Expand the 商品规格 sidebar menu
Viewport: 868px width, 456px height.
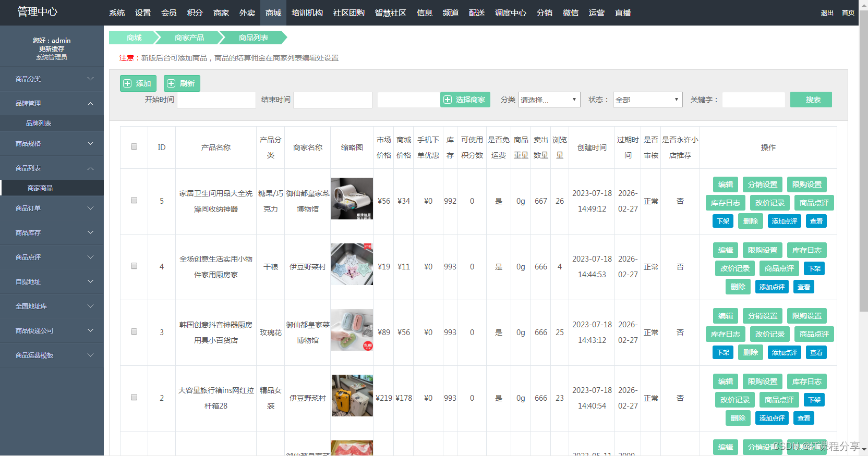coord(52,144)
